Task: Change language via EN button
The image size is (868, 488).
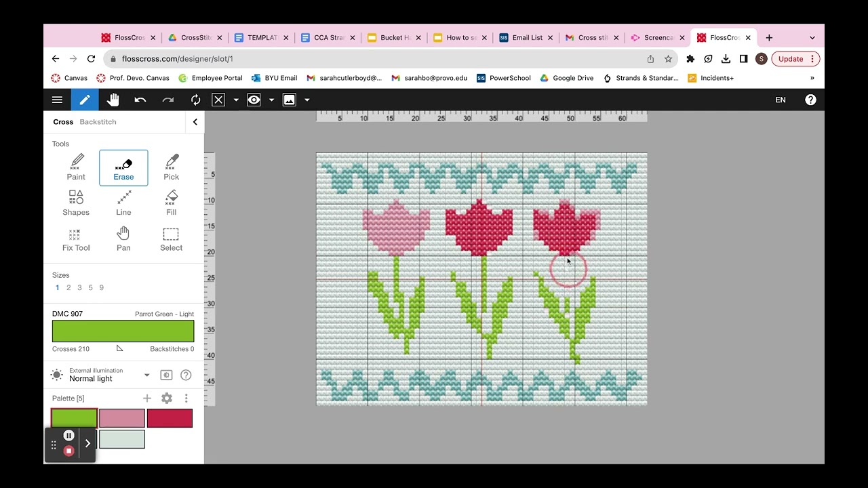Action: [781, 100]
